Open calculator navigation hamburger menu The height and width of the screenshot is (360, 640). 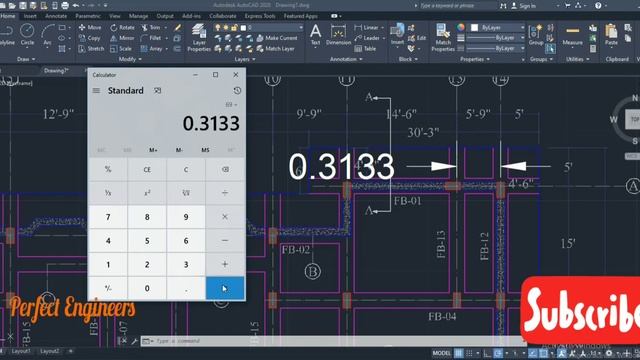(96, 91)
